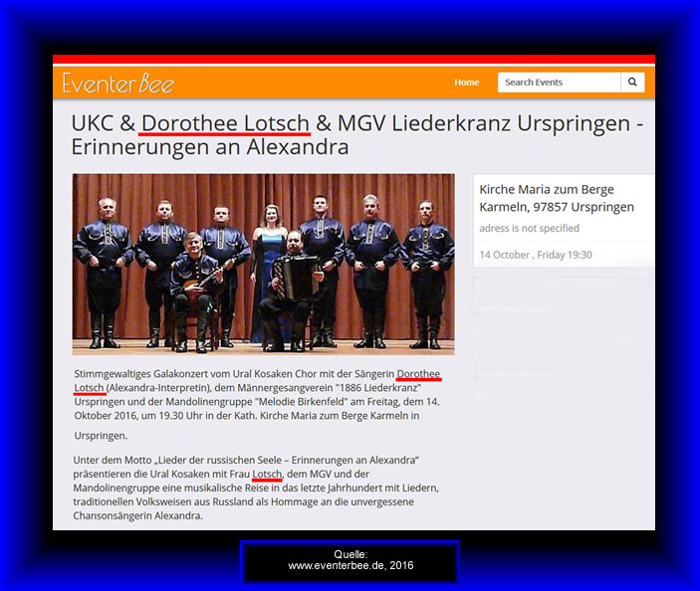This screenshot has height=591, width=700.
Task: Select Dorothee Lotsch underlined in the title
Action: tap(225, 123)
